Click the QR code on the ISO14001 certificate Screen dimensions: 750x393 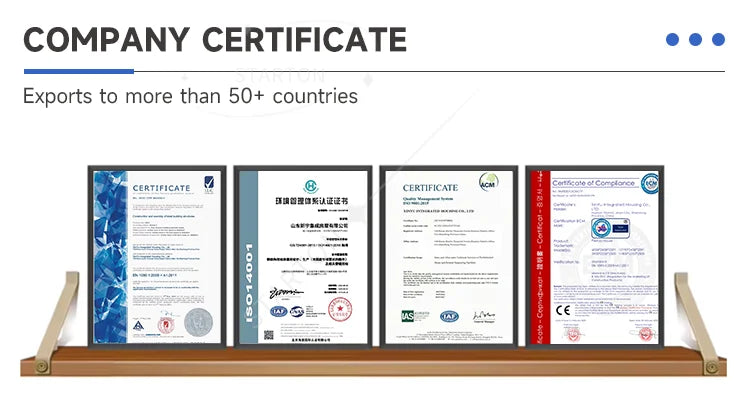coord(269,335)
